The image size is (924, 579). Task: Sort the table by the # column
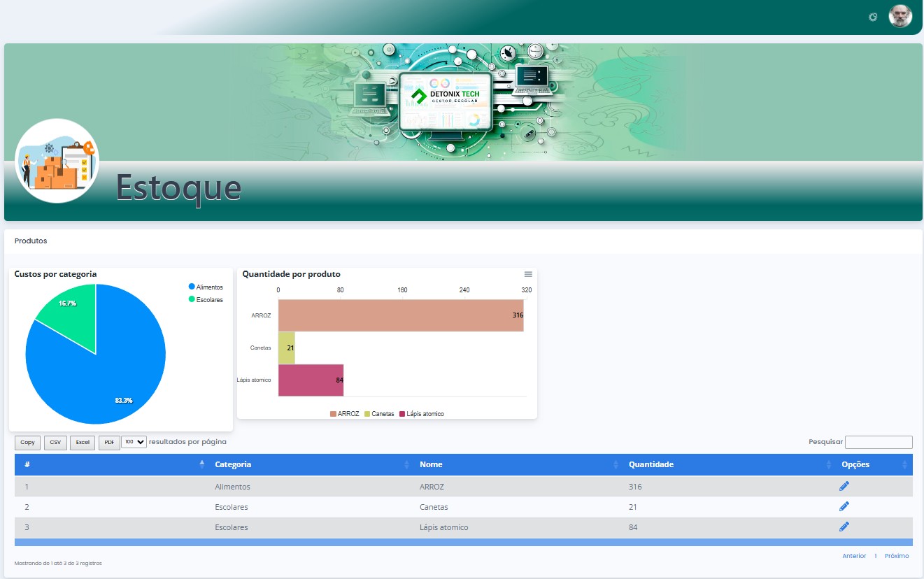click(x=110, y=464)
